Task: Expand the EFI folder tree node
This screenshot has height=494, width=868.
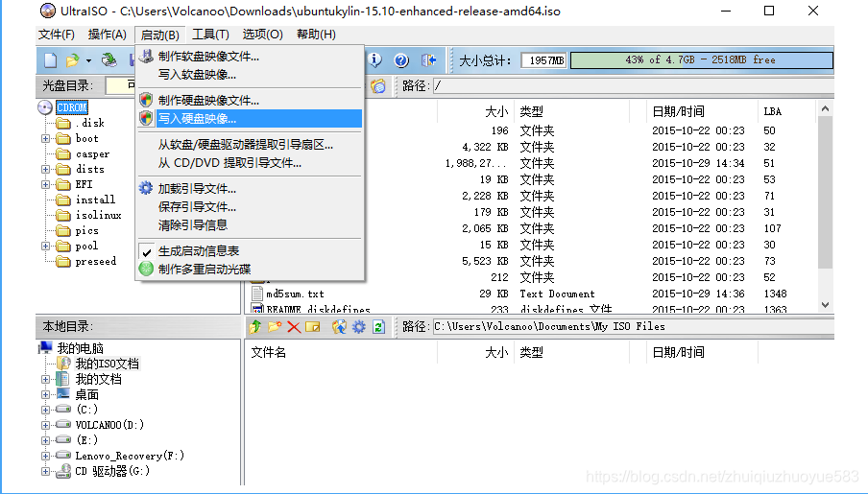Action: tap(46, 184)
